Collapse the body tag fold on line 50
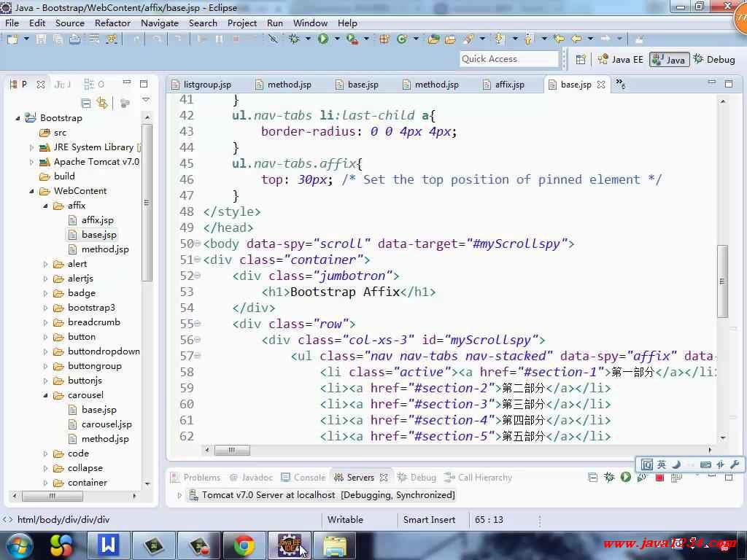Image resolution: width=747 pixels, height=560 pixels. point(197,244)
